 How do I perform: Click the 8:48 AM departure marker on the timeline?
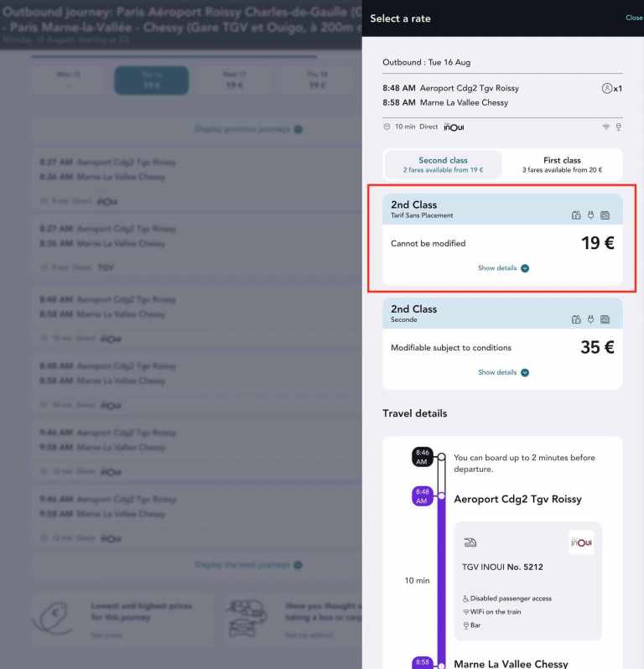pos(422,495)
